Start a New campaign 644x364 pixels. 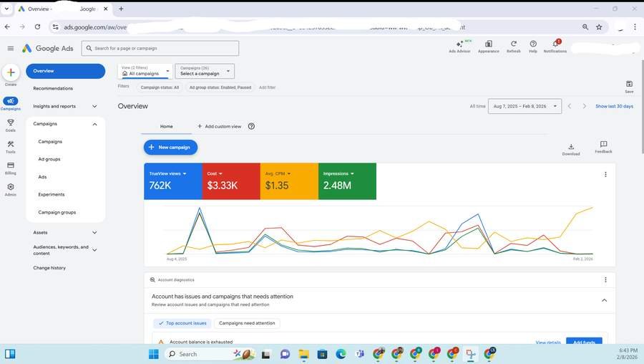pos(170,147)
